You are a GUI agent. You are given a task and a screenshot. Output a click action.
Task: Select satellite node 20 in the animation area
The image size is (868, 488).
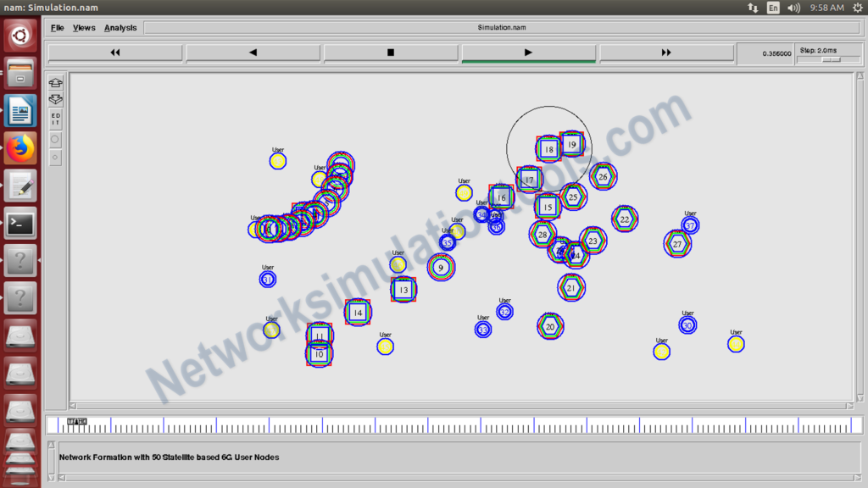click(x=549, y=326)
